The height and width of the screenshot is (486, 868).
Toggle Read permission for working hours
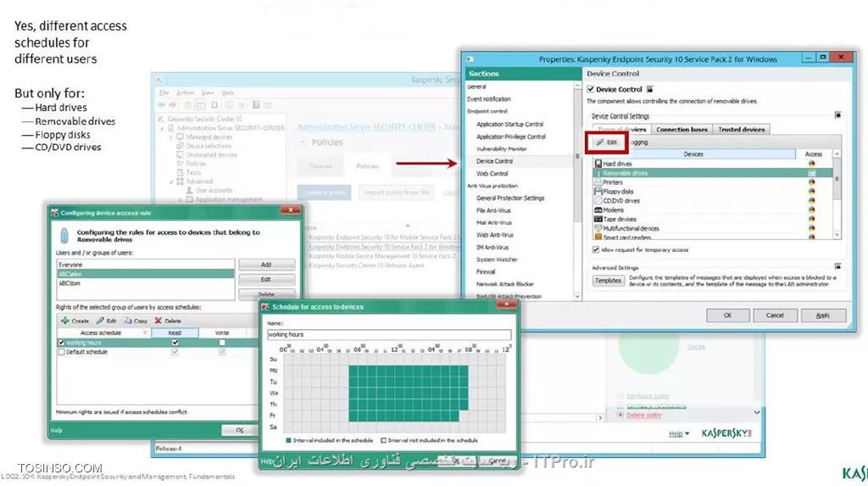[x=175, y=343]
